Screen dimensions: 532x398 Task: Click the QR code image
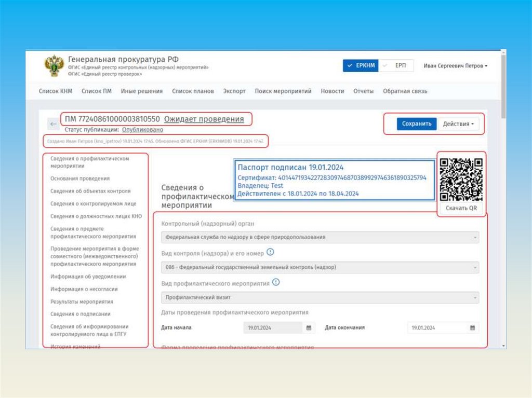coord(461,179)
